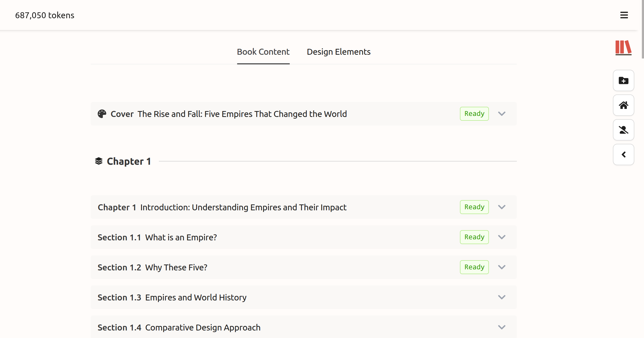Collapse sidebar with left chevron icon
Viewport: 644px width, 338px height.
pyautogui.click(x=623, y=155)
